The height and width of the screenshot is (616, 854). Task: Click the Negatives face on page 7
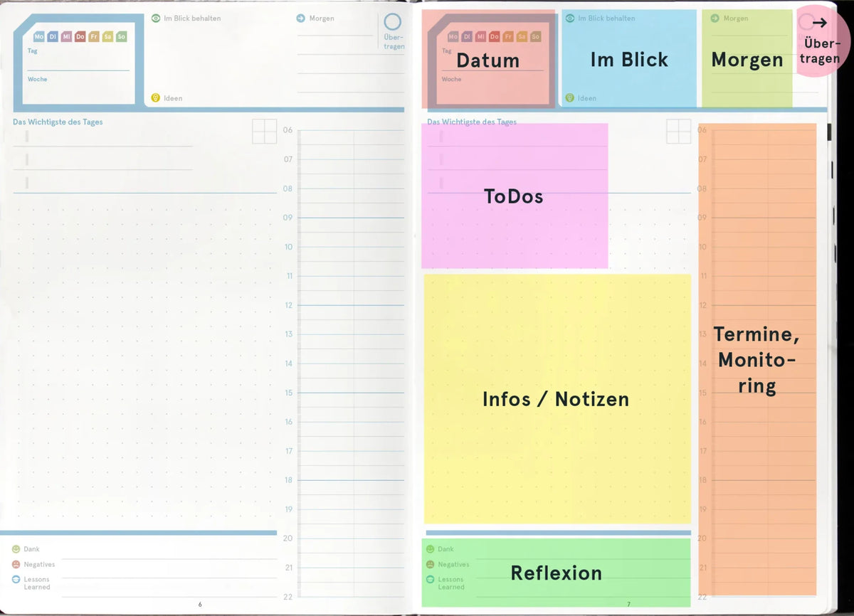coord(430,564)
